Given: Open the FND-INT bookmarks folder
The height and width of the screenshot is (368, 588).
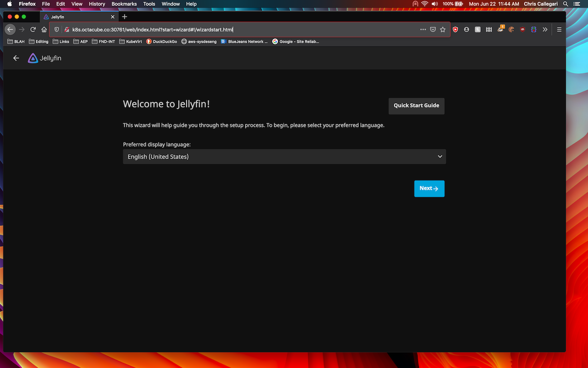Looking at the screenshot, I should coord(103,41).
